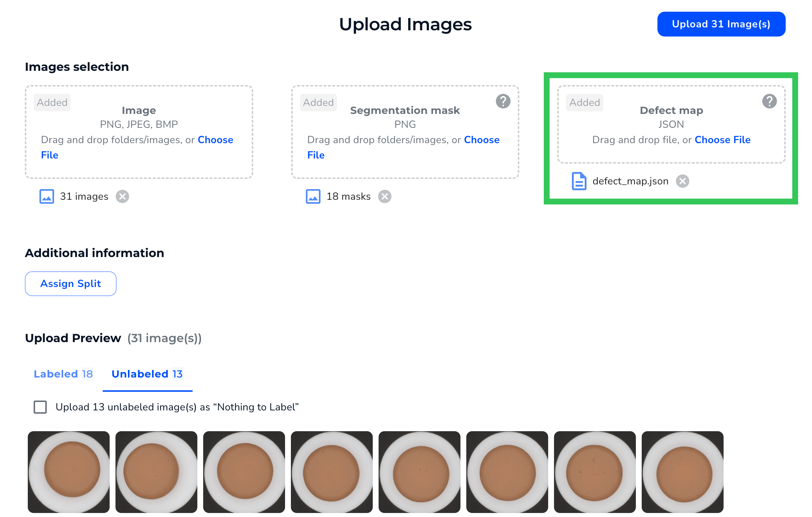Open the Assign Split dialog

coord(71,283)
